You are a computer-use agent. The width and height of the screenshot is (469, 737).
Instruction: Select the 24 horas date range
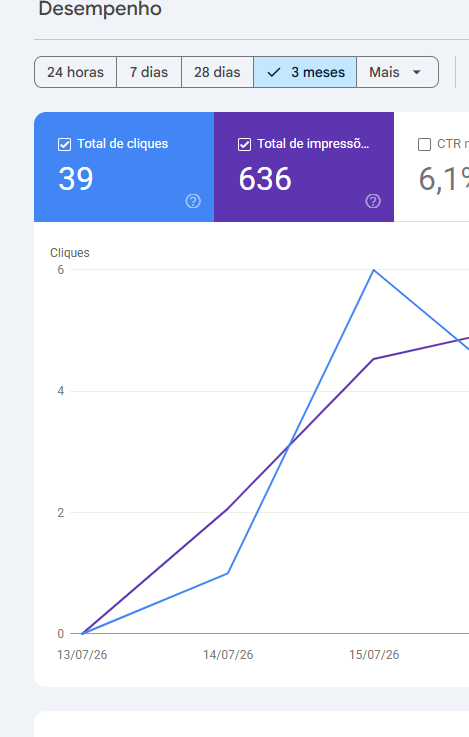(75, 72)
